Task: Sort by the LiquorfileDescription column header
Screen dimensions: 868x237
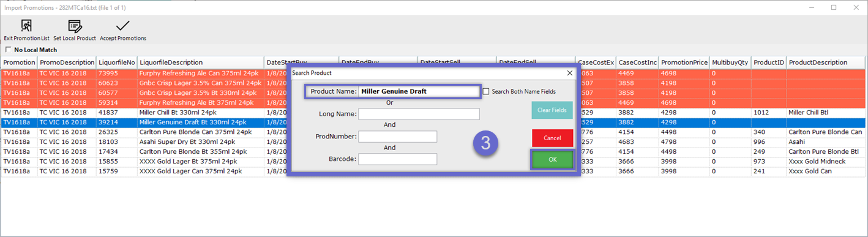Action: click(x=201, y=62)
